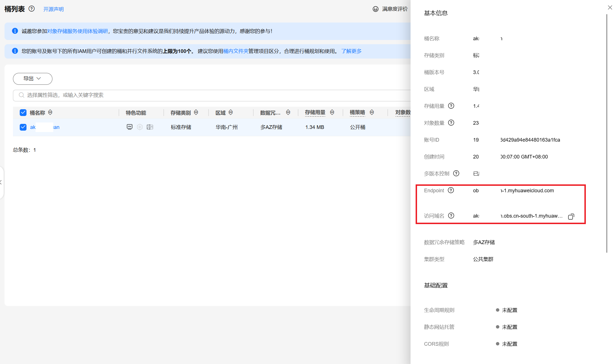Viewport: 614px width, 364px height.
Task: Click the help icon beside 桶列表 title
Action: point(32,9)
